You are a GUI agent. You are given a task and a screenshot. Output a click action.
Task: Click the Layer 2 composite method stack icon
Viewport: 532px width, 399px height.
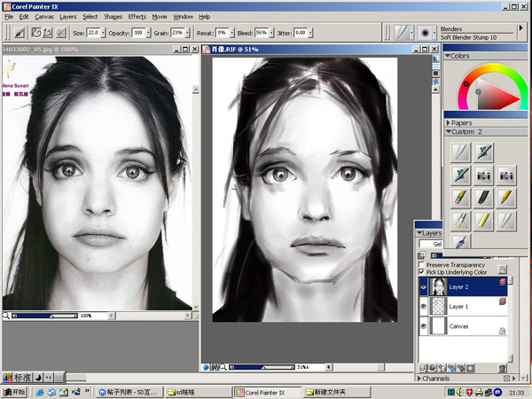503,282
